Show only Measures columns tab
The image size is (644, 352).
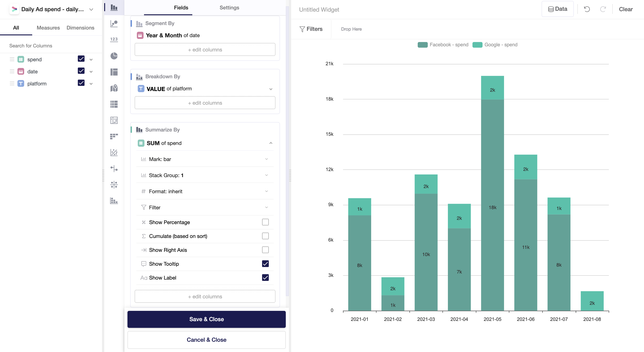(48, 28)
